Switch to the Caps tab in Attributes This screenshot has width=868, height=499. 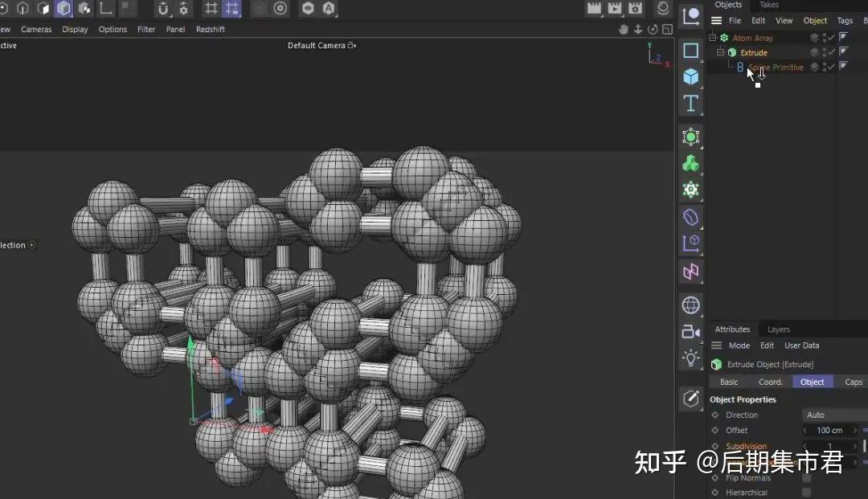(x=854, y=382)
